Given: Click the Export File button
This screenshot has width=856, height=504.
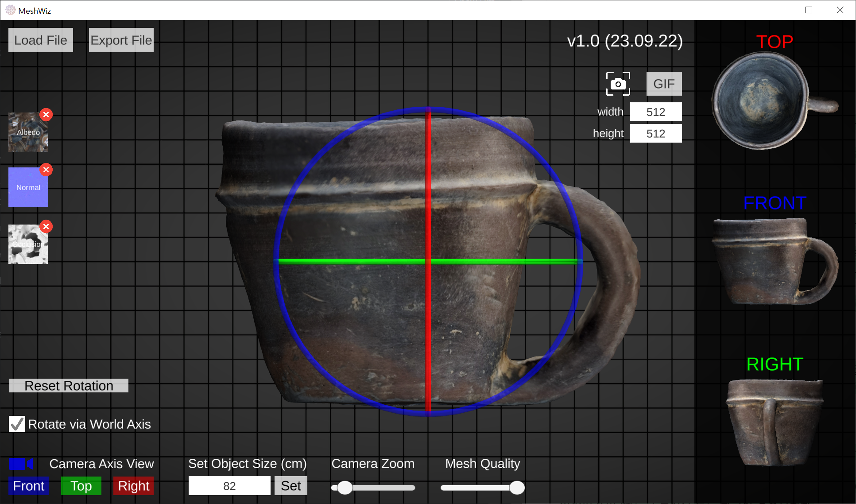Looking at the screenshot, I should click(x=121, y=40).
